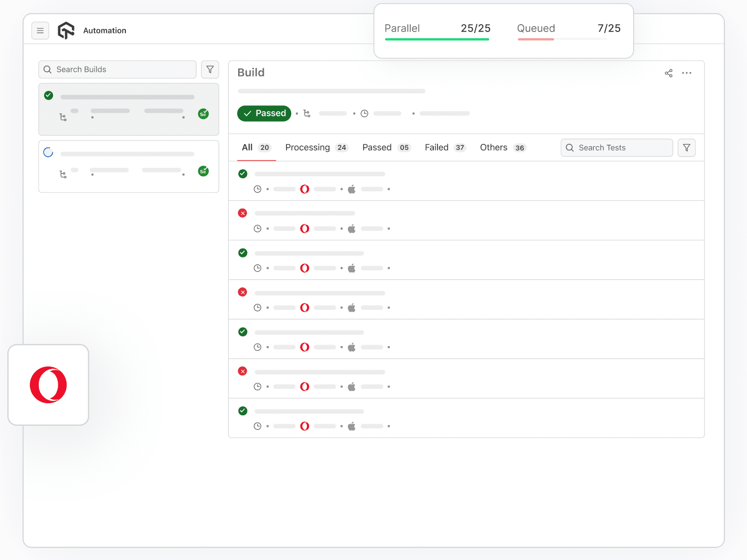Click the Selenium badge on the first build
747x560 pixels.
pos(204,113)
